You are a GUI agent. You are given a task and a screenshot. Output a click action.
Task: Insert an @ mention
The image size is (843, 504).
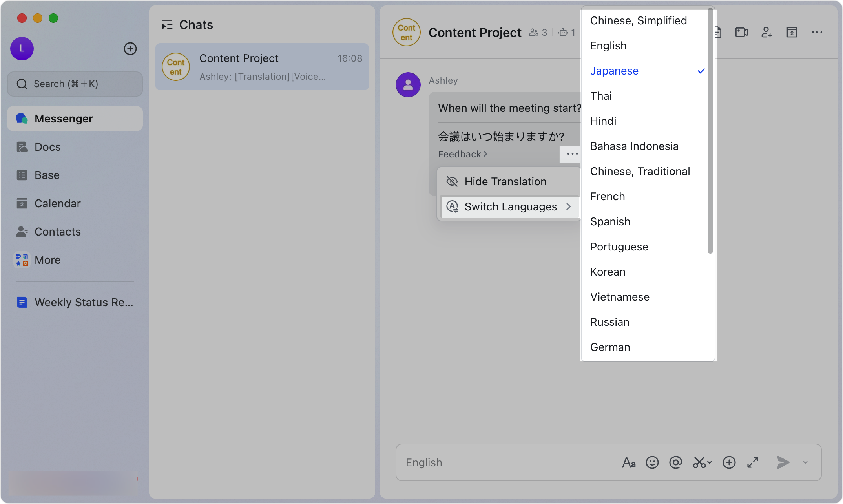676,462
